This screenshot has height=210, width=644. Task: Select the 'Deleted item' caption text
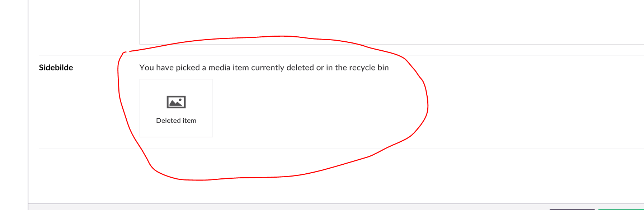(x=176, y=120)
